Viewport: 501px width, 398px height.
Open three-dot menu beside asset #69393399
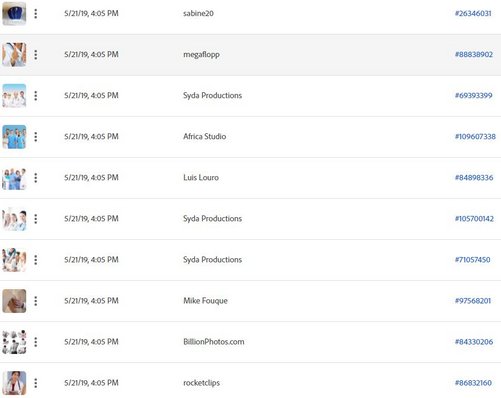(x=36, y=96)
